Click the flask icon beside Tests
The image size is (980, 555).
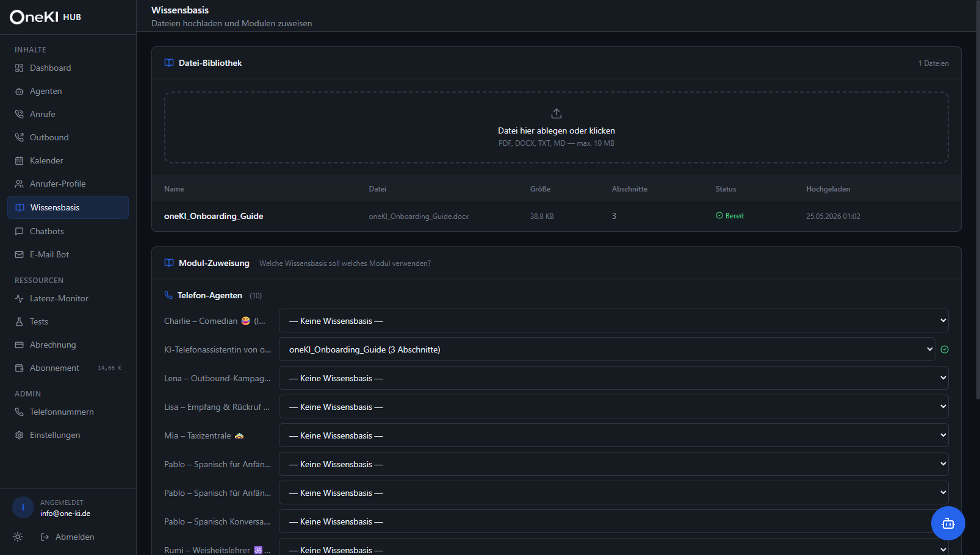pyautogui.click(x=19, y=322)
